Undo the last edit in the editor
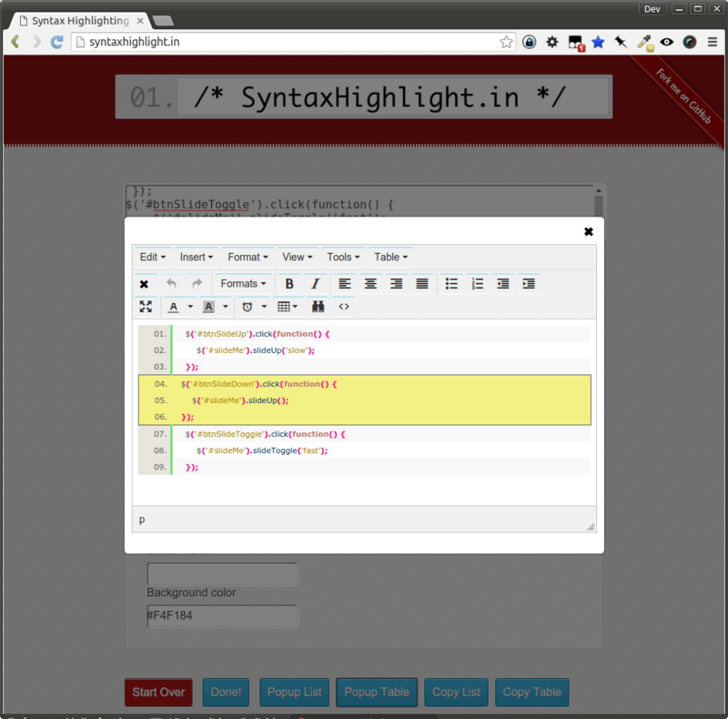The width and height of the screenshot is (728, 719). (x=171, y=284)
